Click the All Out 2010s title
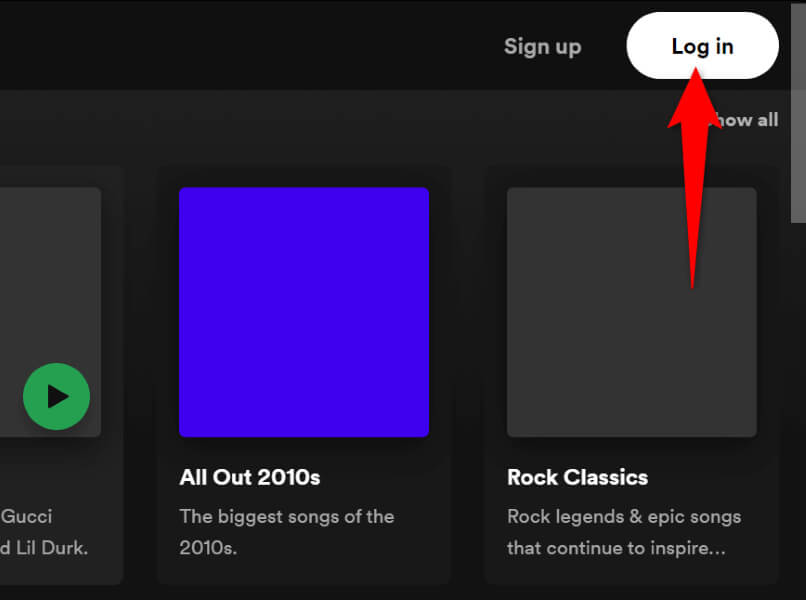The width and height of the screenshot is (806, 600). 250,477
